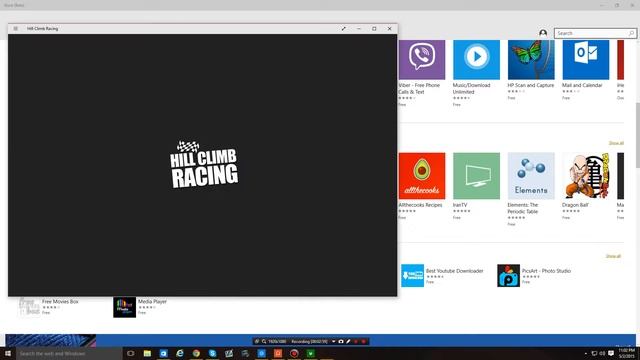Click the red record app icon on taskbar
The image size is (640, 360).
click(x=294, y=353)
